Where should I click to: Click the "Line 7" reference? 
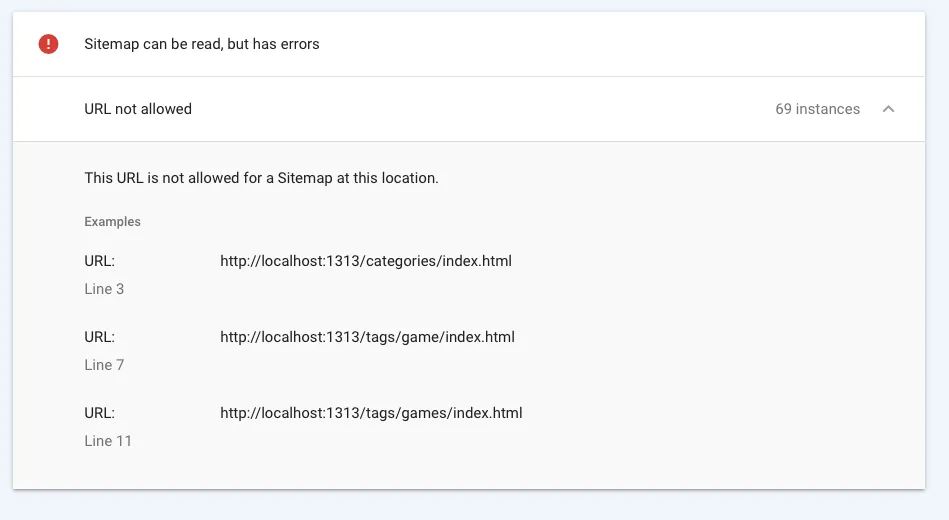[104, 365]
